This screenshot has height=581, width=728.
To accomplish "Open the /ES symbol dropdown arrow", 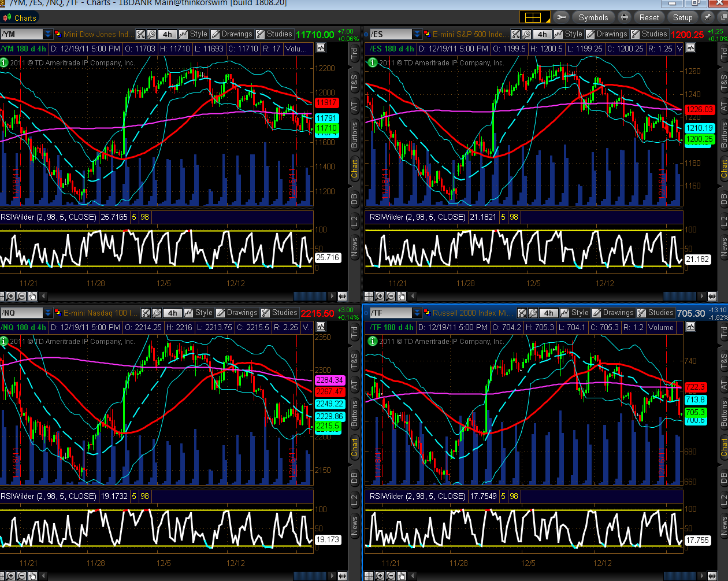I will tap(417, 35).
